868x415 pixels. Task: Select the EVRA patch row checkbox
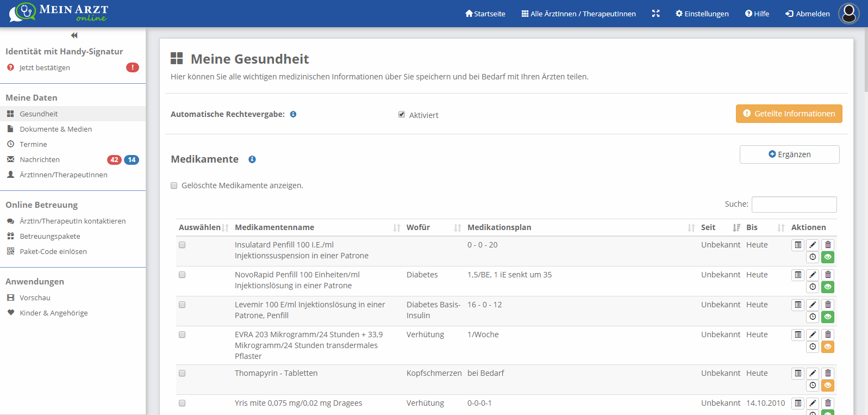pos(182,335)
